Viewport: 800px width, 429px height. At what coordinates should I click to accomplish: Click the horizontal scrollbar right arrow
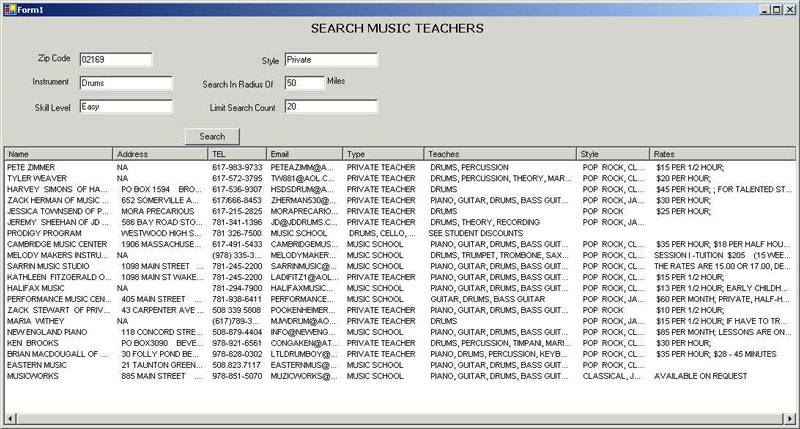(x=789, y=419)
